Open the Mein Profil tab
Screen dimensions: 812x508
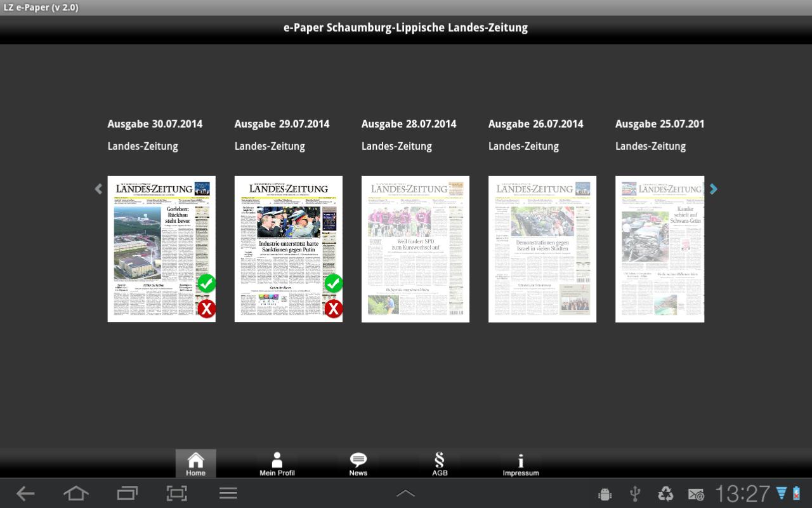277,464
